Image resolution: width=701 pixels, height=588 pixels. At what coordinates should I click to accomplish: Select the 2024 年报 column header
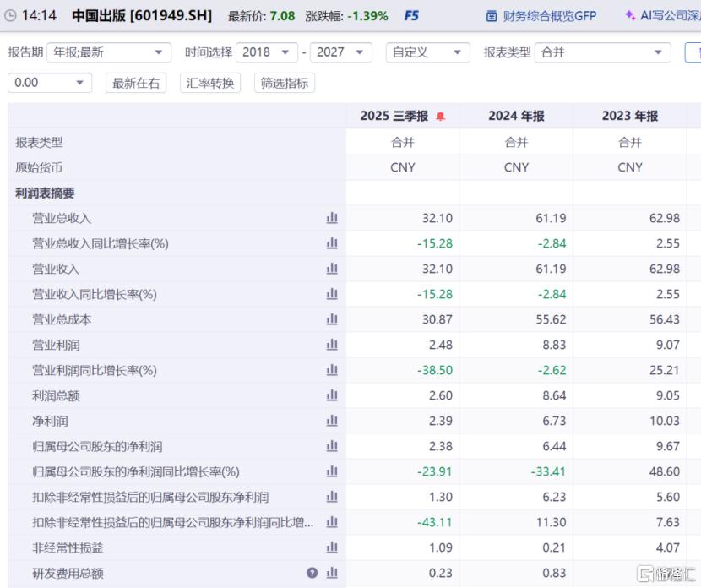tap(516, 116)
